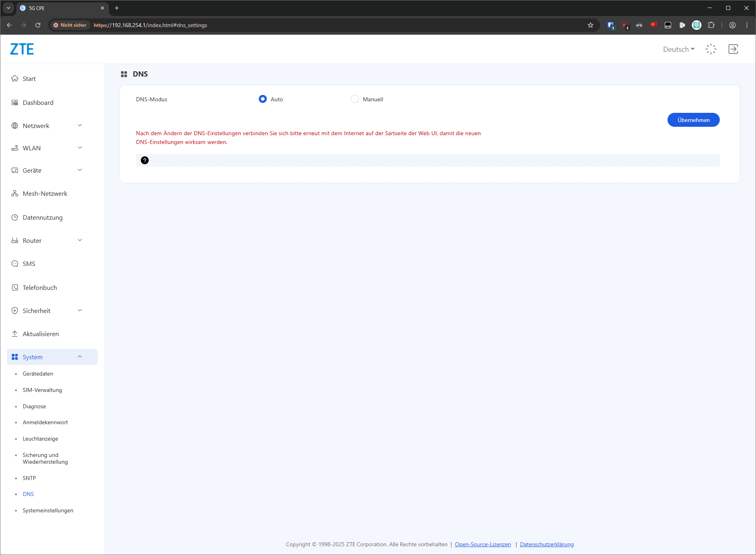Collapse the System submenu chevron
Screen dimensions: 756x555
80,356
